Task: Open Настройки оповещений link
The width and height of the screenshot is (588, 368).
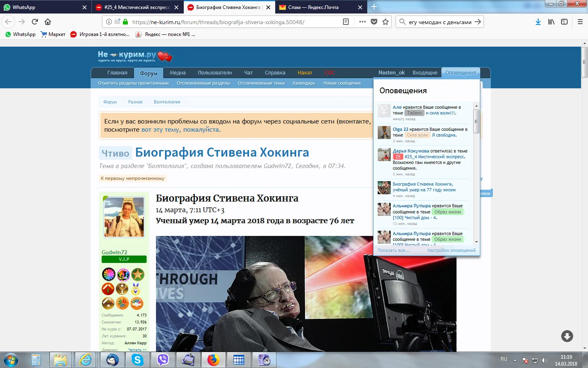Action: [x=452, y=250]
